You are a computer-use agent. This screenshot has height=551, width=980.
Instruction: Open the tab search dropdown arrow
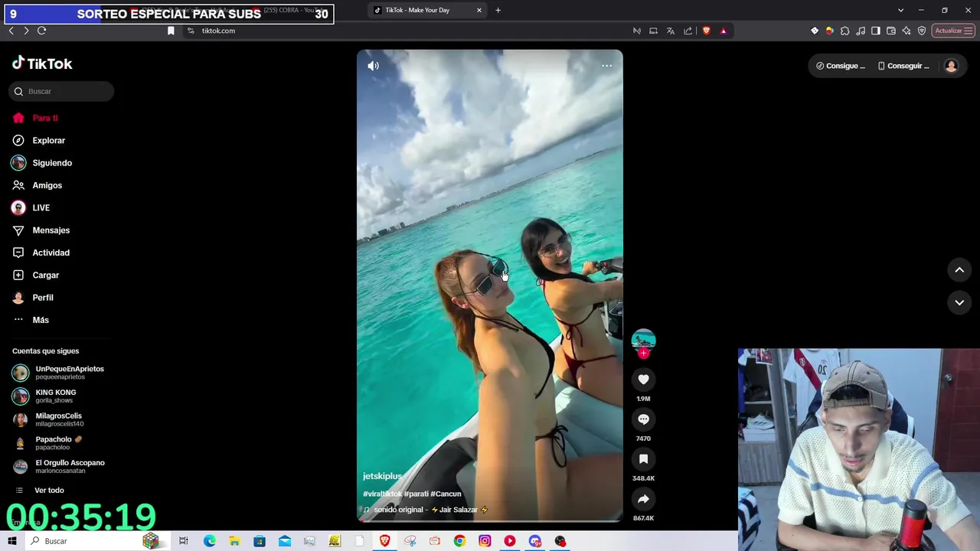pyautogui.click(x=900, y=10)
